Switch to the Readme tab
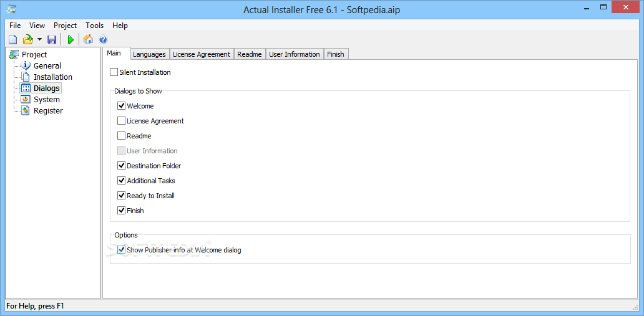This screenshot has width=644, height=316. click(250, 54)
